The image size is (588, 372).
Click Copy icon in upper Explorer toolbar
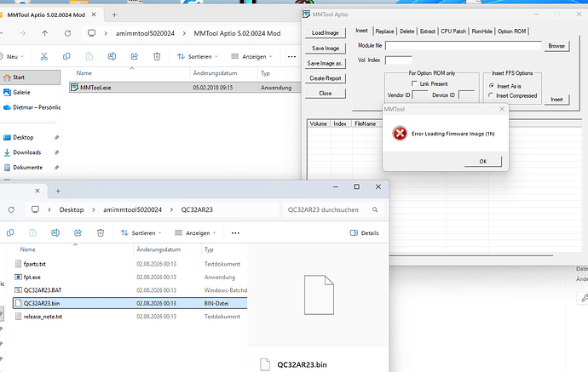point(66,56)
